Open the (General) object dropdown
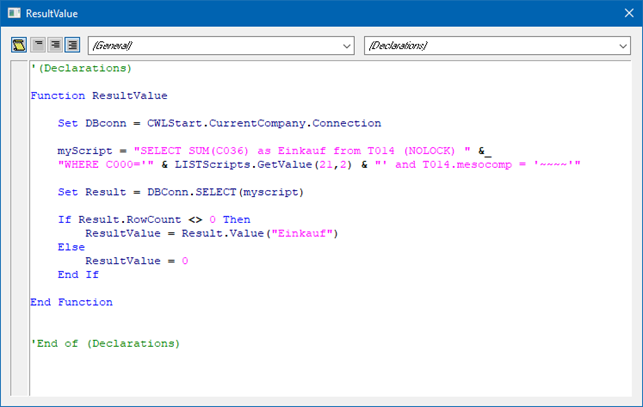643x407 pixels. pyautogui.click(x=346, y=46)
